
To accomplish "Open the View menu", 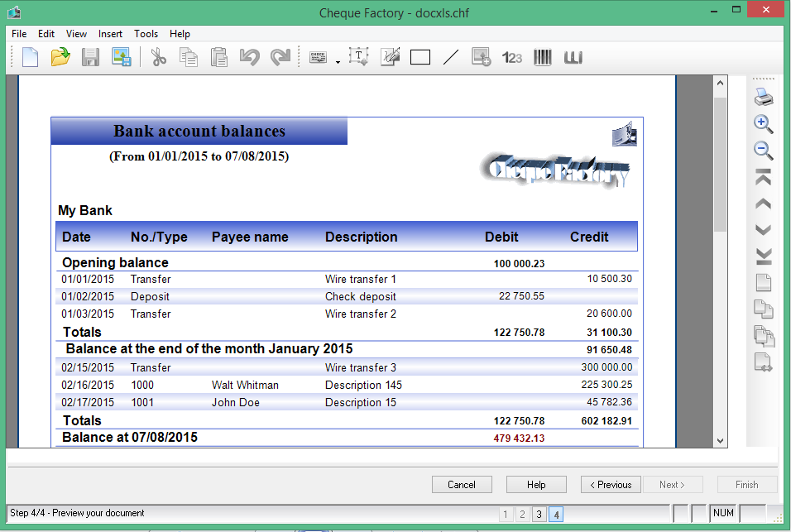I will click(x=76, y=34).
